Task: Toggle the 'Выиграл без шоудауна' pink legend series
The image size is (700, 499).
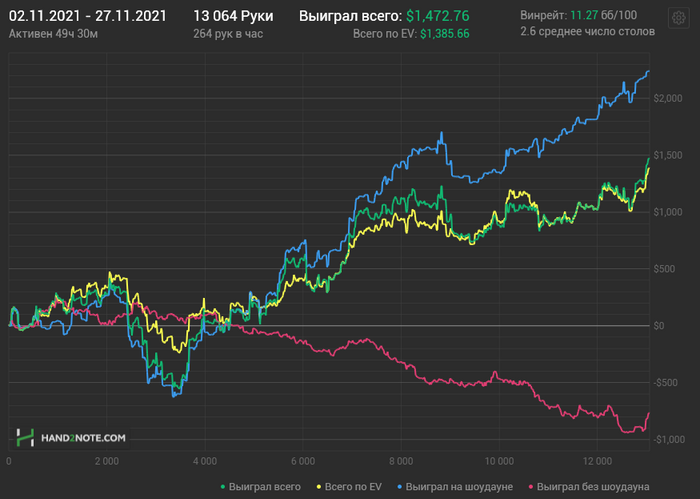Action: [x=589, y=487]
